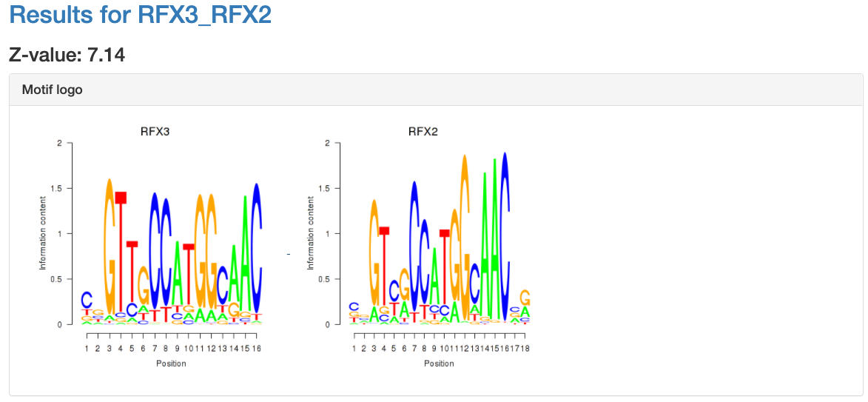Click small blue C at RFX3 position 1

point(87,300)
